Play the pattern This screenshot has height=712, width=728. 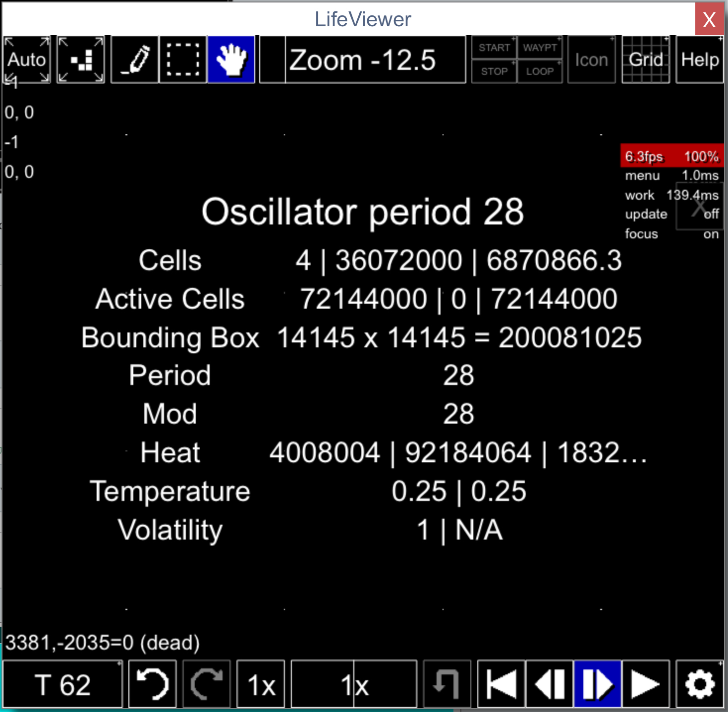coord(646,684)
